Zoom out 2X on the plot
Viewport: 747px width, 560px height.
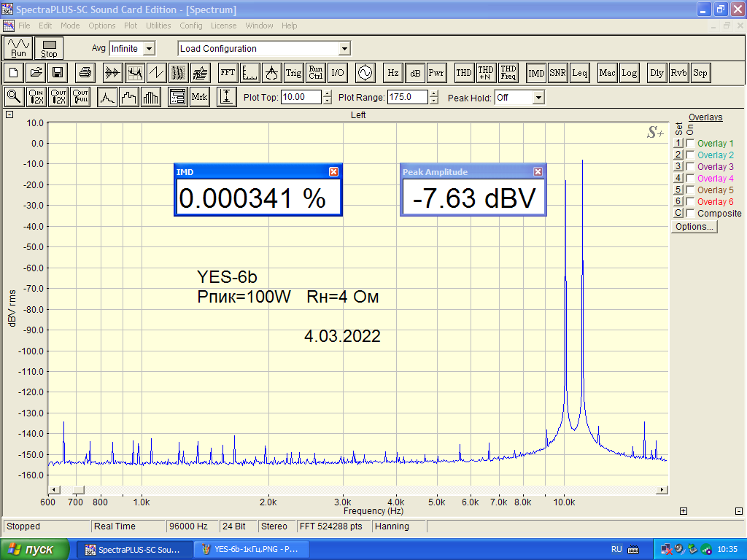[x=58, y=97]
